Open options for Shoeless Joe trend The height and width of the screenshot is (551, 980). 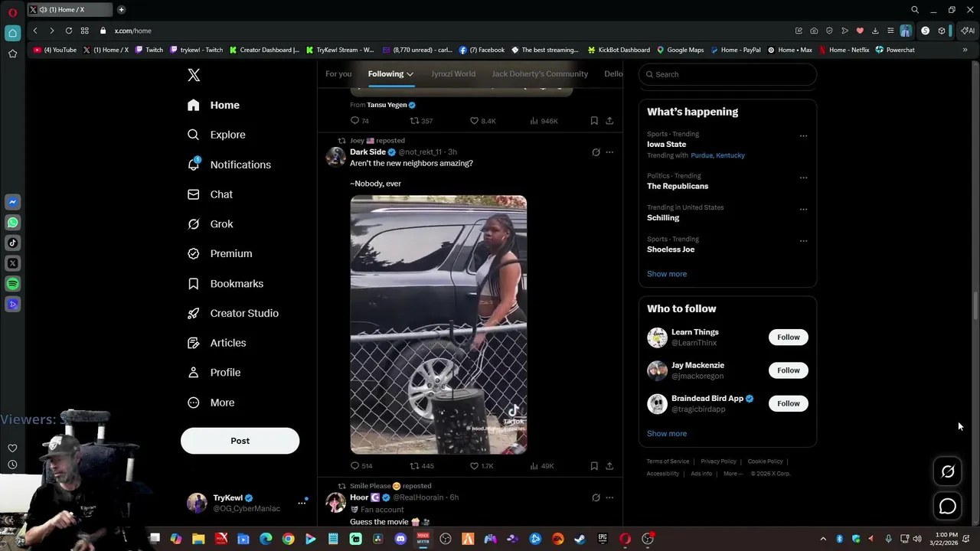[x=803, y=240]
